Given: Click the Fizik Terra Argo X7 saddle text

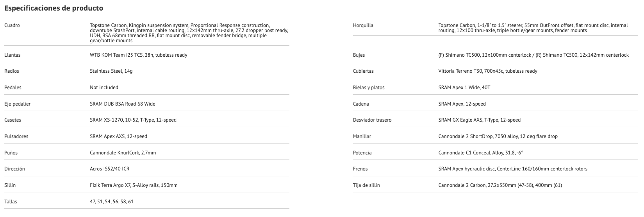Looking at the screenshot, I should click(x=134, y=185).
